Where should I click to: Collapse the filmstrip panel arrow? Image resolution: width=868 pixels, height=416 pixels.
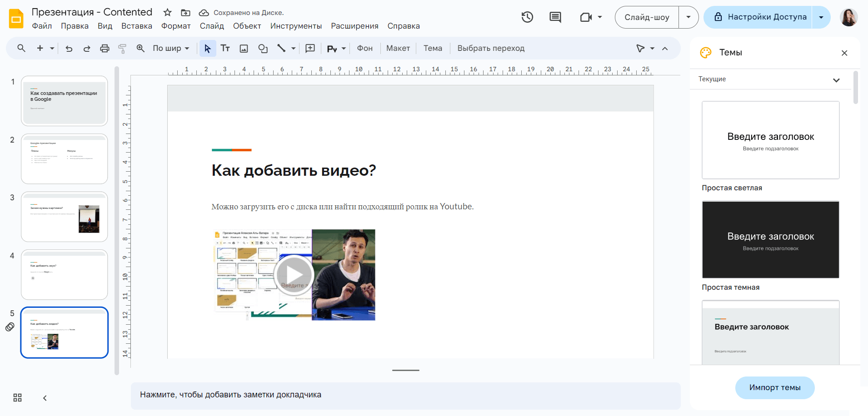(x=45, y=398)
